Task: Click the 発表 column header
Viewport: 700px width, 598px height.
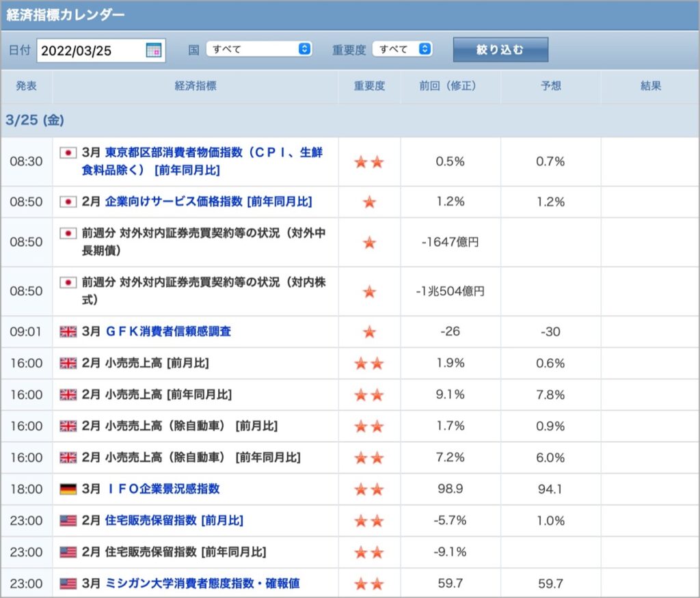Action: [27, 85]
